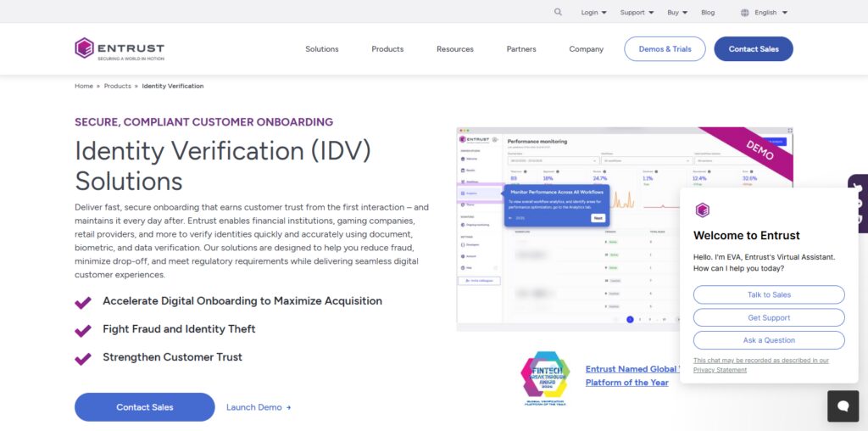Click 'Fight Fraud and Identity Theft' text
Viewport: 868px width, 431px height.
(179, 329)
